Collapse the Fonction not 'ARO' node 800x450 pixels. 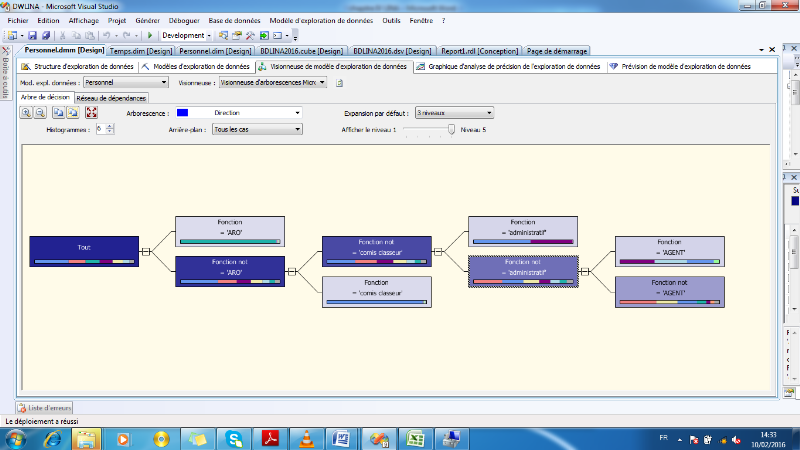click(293, 271)
